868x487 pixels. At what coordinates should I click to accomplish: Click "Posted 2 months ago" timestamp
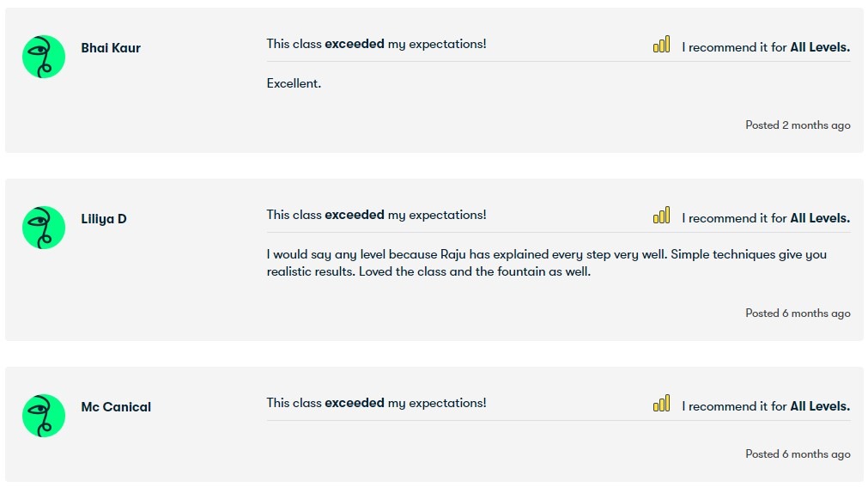(798, 125)
